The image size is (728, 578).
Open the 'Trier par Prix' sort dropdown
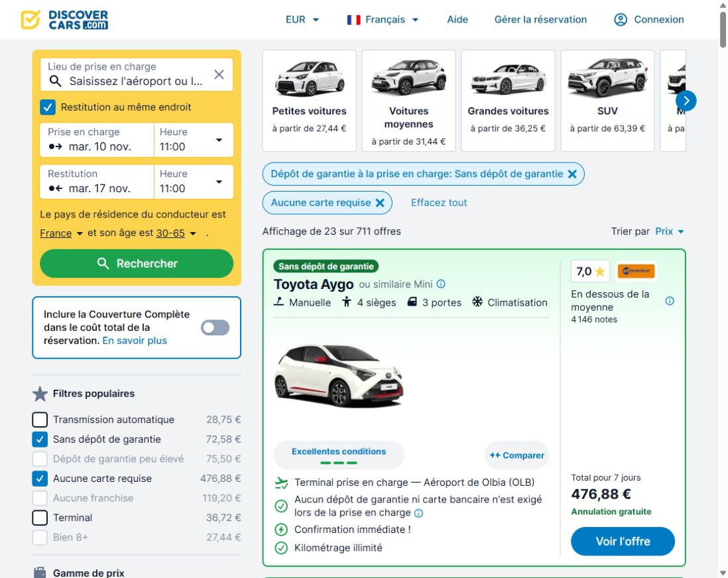[x=670, y=231]
